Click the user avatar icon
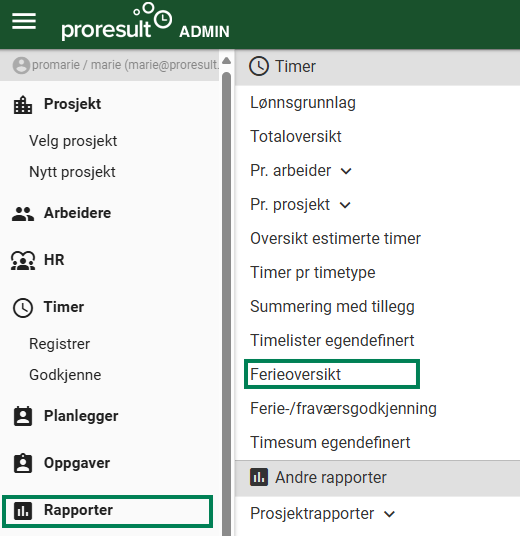 21,65
